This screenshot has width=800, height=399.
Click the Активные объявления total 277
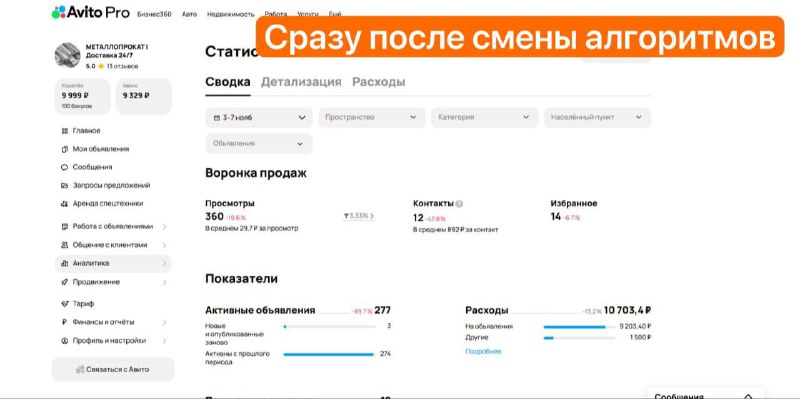(383, 310)
